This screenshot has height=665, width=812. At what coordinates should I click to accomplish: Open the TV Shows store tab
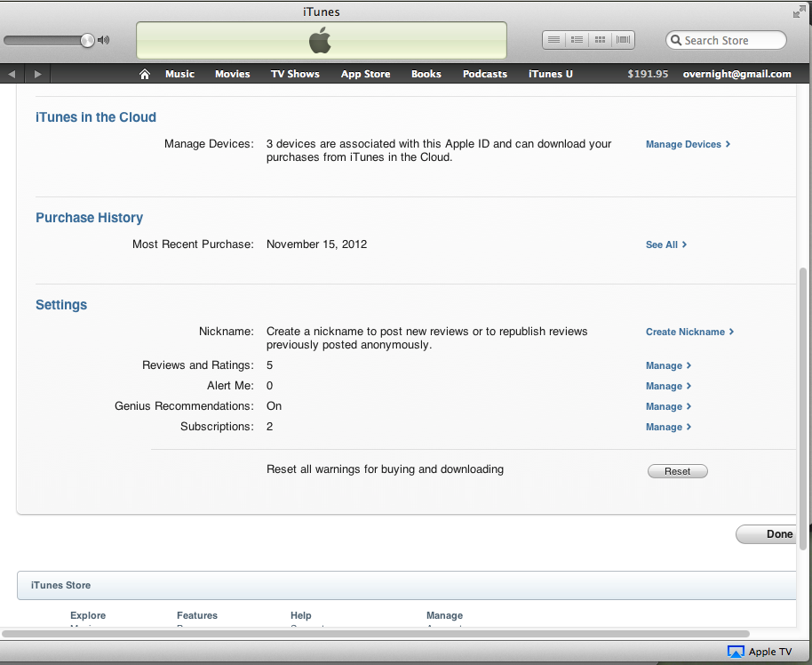295,74
